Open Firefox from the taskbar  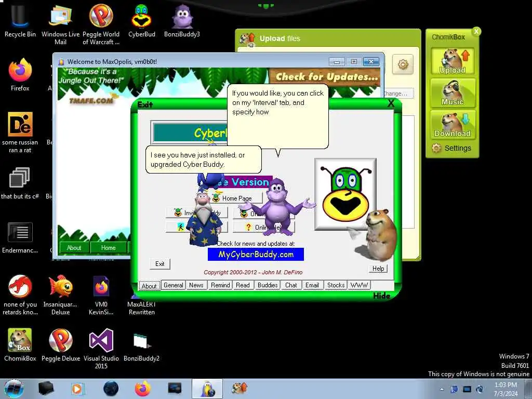[142, 389]
